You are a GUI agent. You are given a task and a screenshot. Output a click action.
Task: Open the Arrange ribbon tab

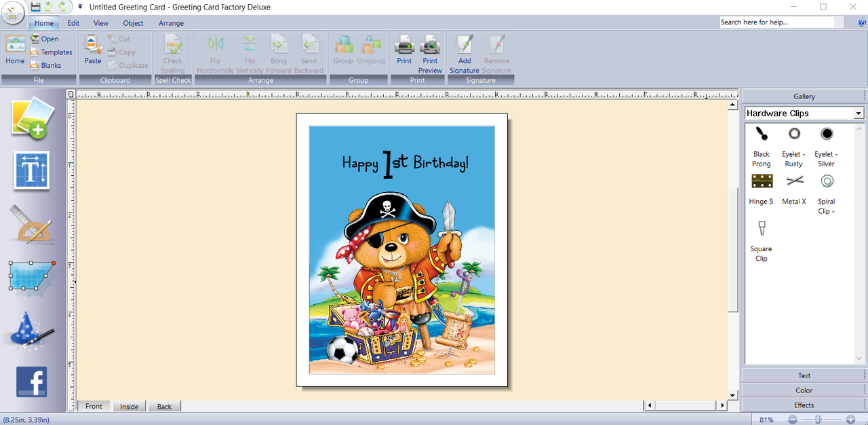tap(171, 23)
